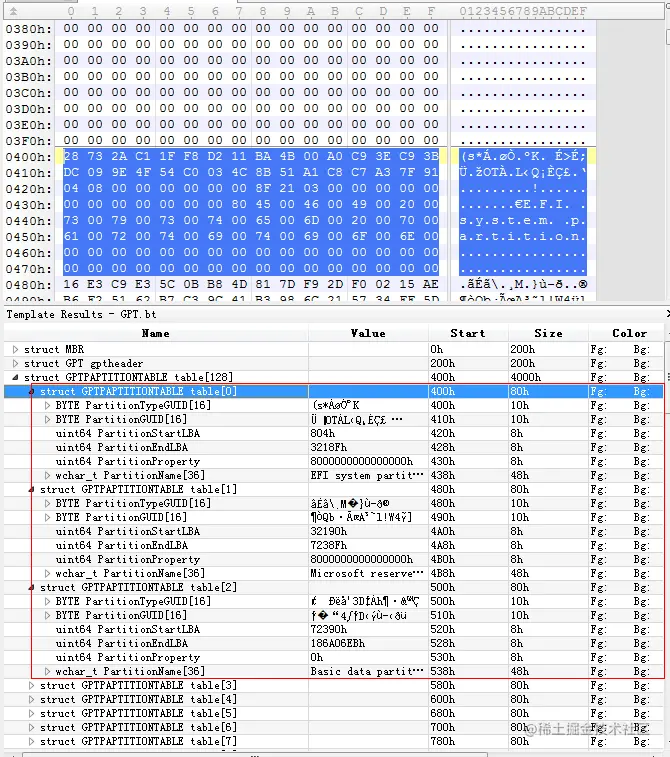Click the s.y.s.t.e.m. .p. ASCII text
This screenshot has width=670, height=757.
522,221
